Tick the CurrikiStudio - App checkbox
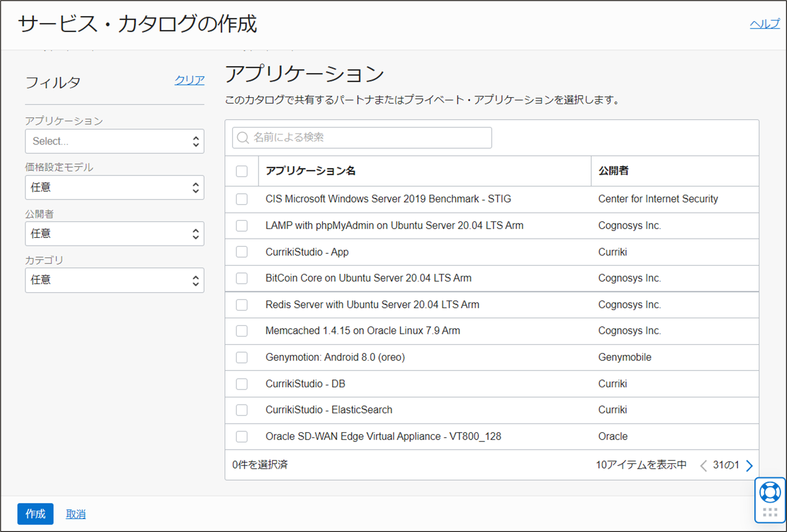 click(242, 252)
